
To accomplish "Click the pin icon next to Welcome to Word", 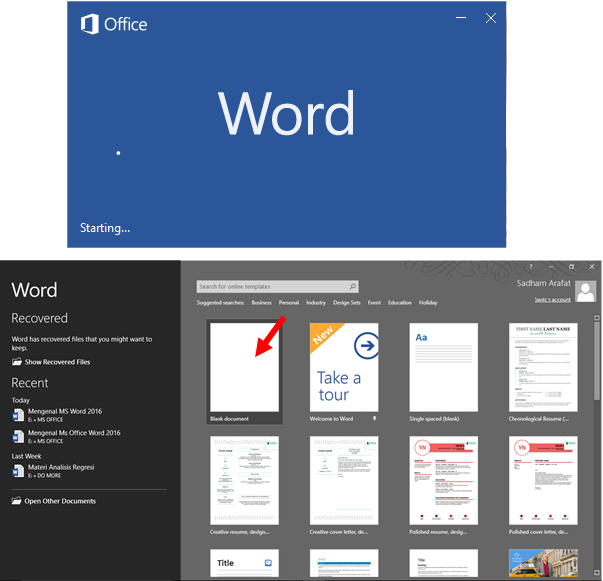I will 374,419.
